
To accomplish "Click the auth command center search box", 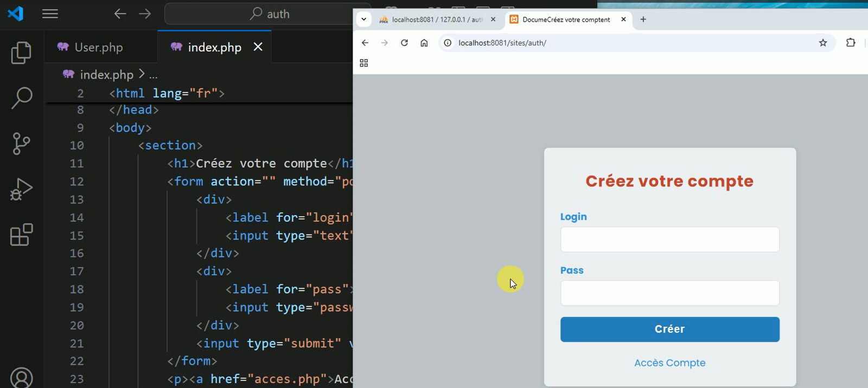I will coord(259,14).
